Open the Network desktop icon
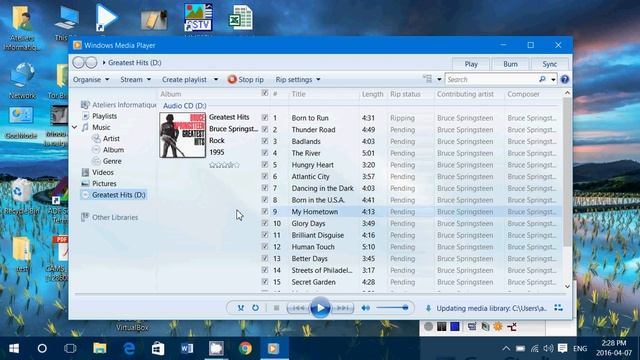Screen dimensions: 640x360 pos(22,80)
